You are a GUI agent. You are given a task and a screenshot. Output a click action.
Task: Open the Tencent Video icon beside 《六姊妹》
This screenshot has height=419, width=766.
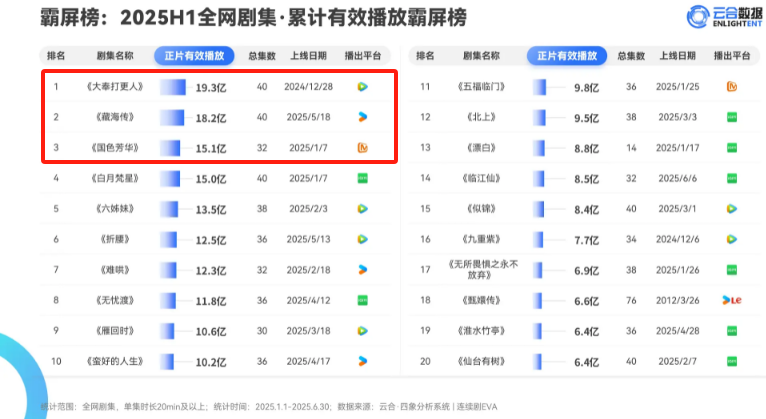[x=362, y=209]
